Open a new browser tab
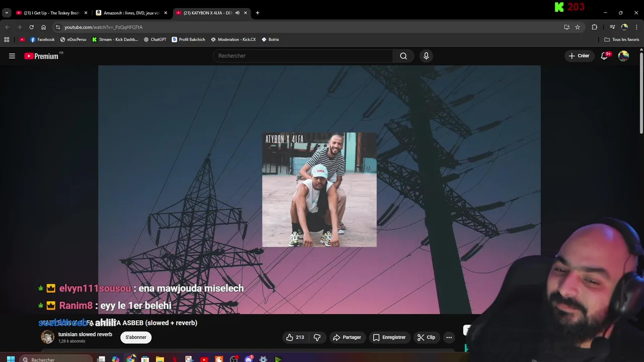This screenshot has height=362, width=644. tap(258, 13)
